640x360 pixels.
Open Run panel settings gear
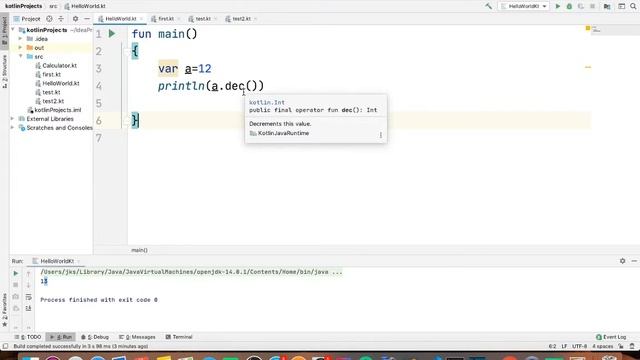(x=622, y=260)
